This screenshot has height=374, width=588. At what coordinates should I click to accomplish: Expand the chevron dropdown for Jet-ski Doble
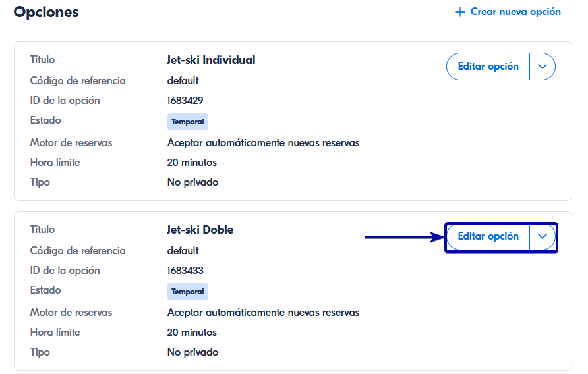543,236
